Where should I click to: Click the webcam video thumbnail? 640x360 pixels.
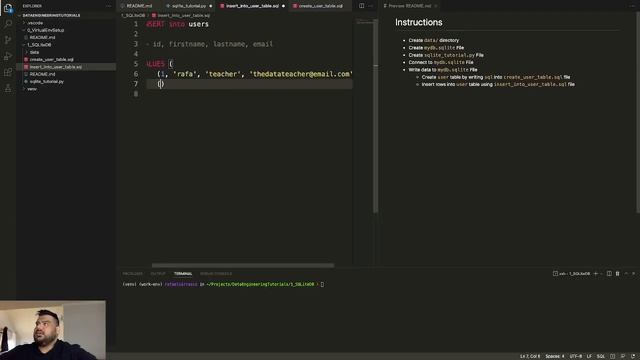click(53, 330)
